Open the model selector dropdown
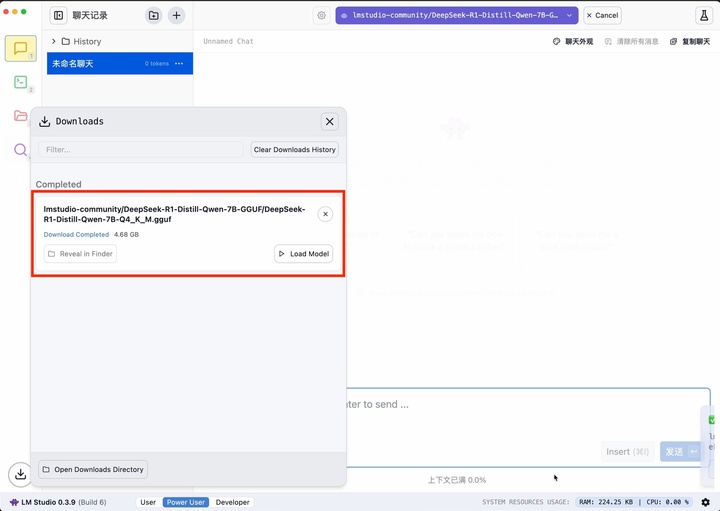720x511 pixels. [x=457, y=15]
